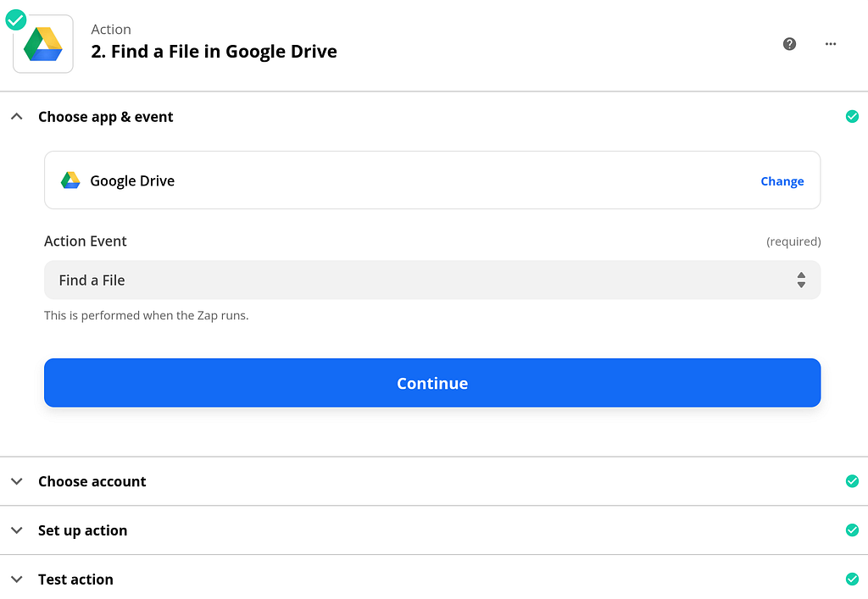The width and height of the screenshot is (868, 599).
Task: Click the '(required)' label
Action: (793, 241)
